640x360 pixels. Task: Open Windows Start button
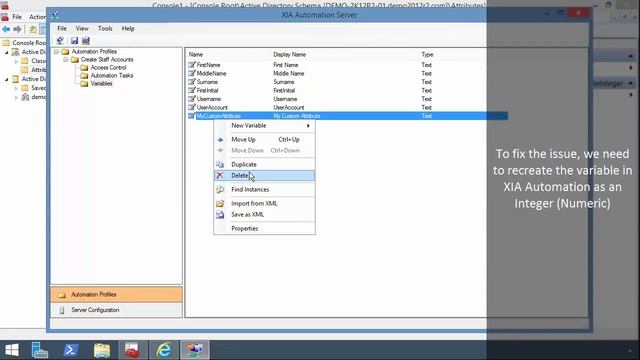coord(12,350)
